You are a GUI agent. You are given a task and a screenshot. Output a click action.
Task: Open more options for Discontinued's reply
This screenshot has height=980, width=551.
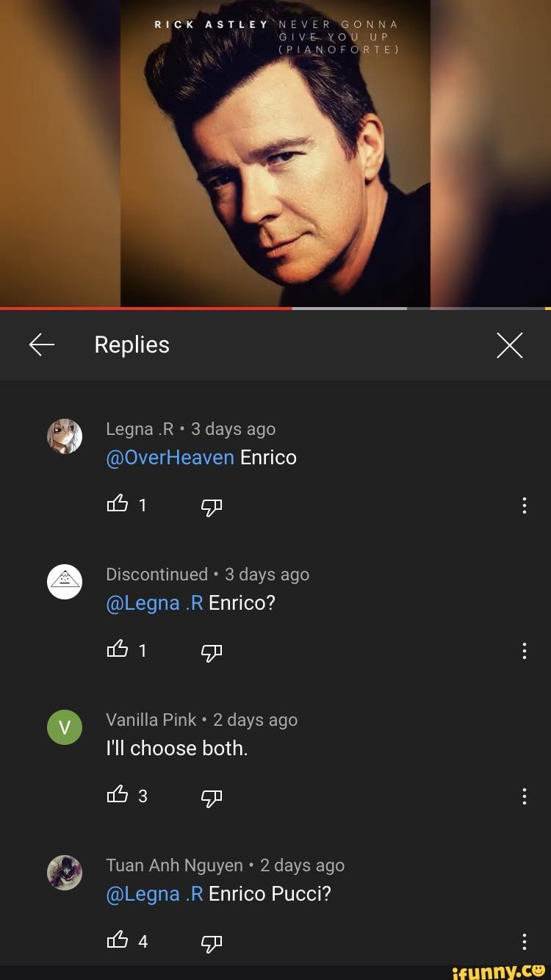click(524, 651)
